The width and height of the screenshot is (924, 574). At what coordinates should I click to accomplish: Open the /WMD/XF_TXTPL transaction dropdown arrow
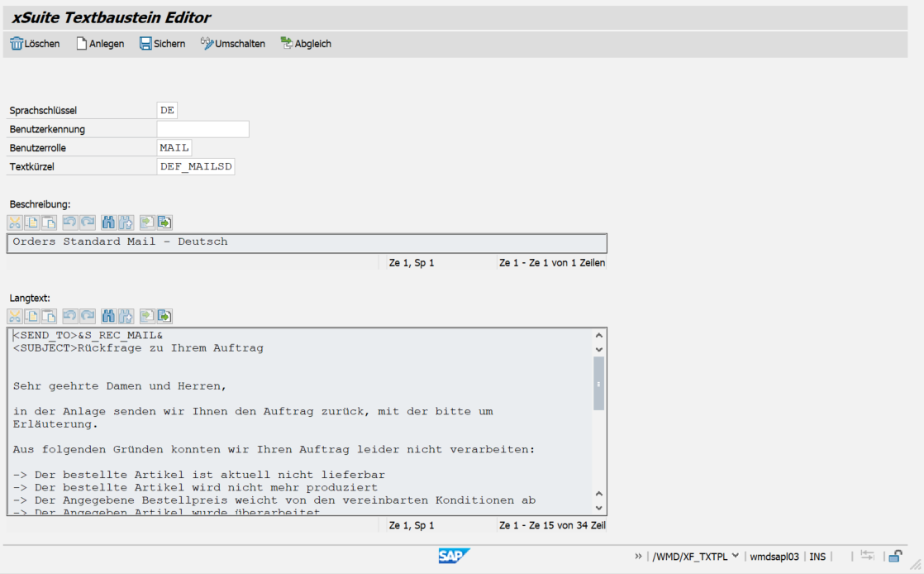[735, 557]
